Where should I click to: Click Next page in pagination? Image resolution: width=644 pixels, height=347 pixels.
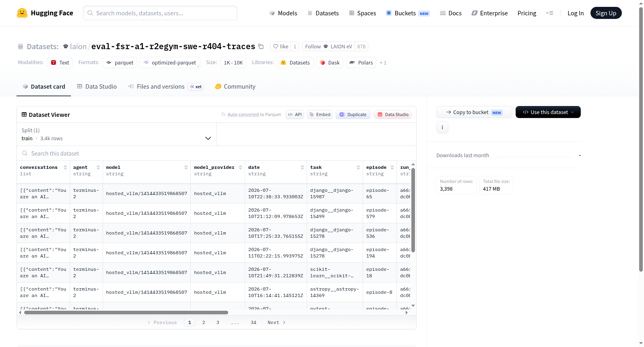[x=277, y=322]
